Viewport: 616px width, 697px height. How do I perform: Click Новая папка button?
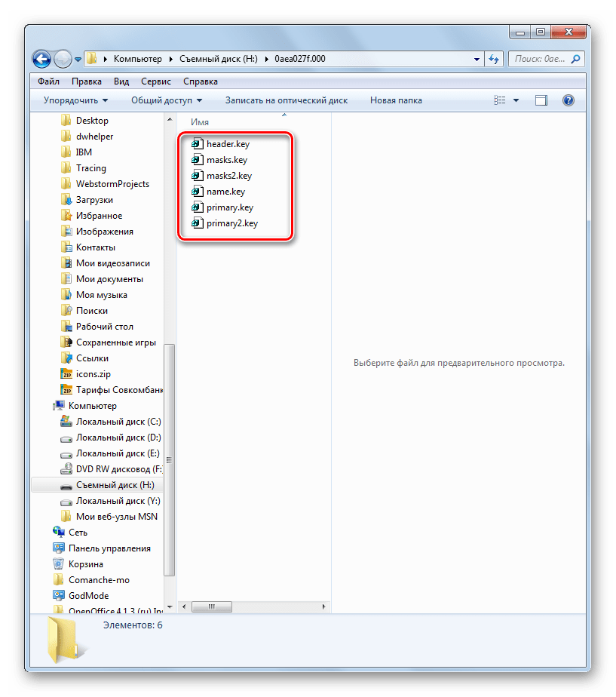(x=396, y=100)
